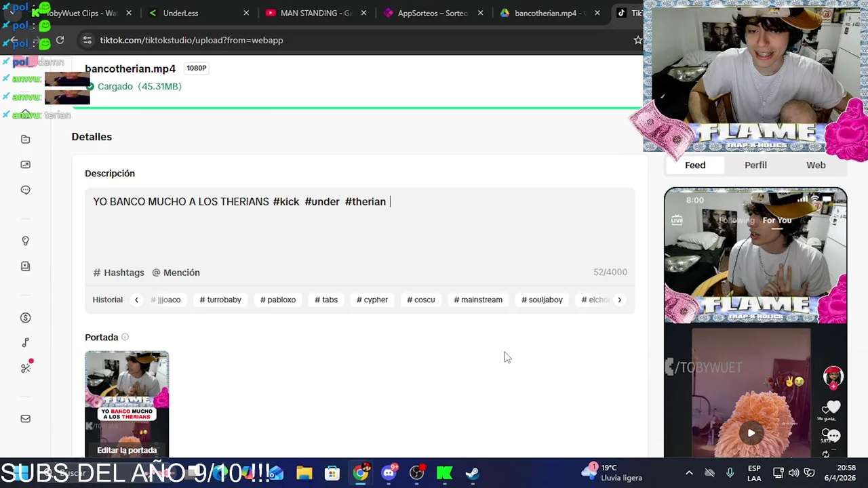Click the 1080P quality badge
The height and width of the screenshot is (488, 868).
(196, 68)
